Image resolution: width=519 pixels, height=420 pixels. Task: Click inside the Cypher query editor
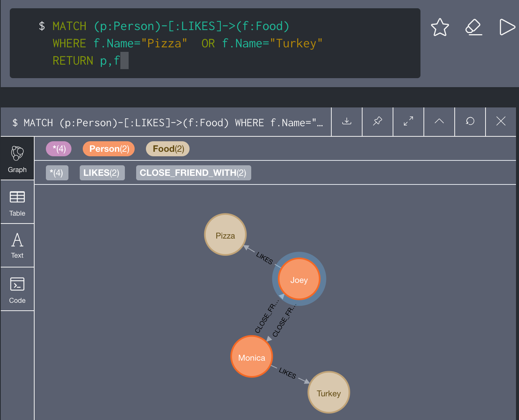215,43
